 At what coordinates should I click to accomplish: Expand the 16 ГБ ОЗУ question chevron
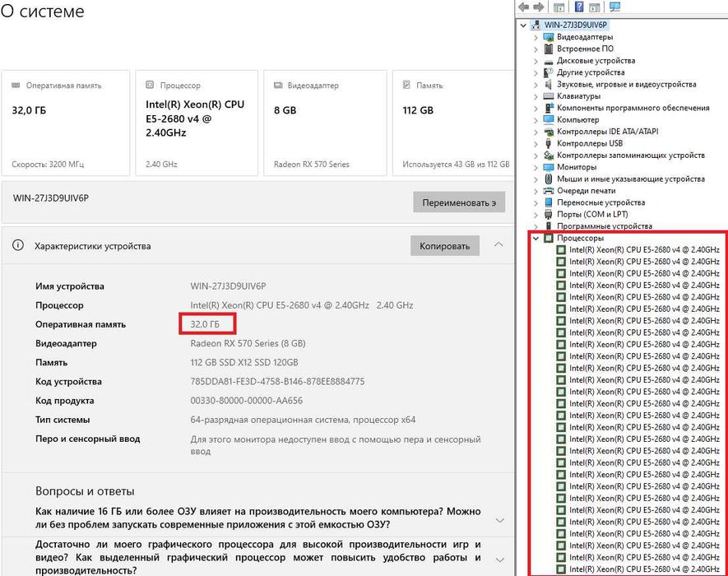500,520
